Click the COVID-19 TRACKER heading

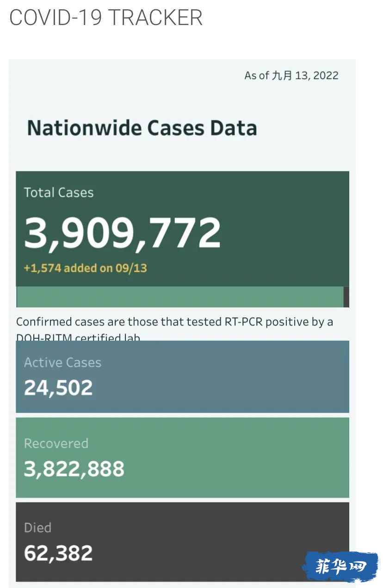point(106,18)
